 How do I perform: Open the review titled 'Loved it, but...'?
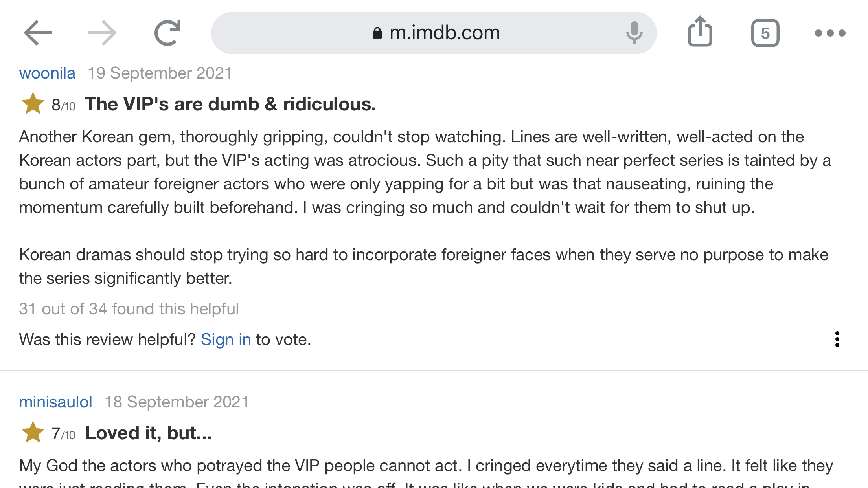point(148,433)
